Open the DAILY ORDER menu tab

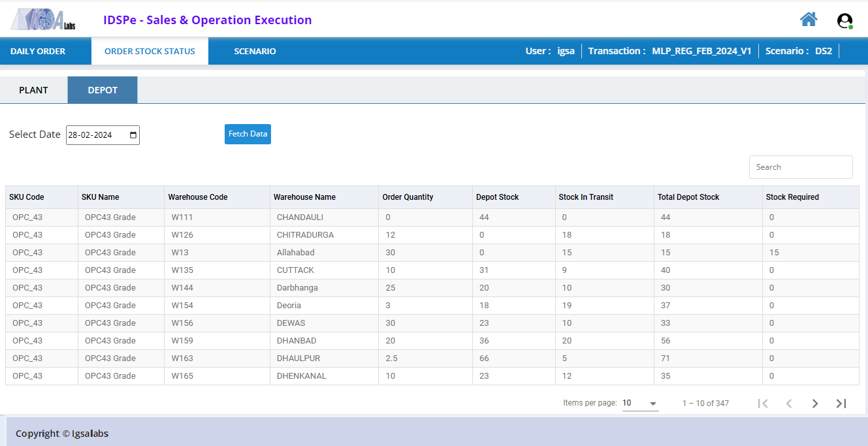[x=38, y=51]
